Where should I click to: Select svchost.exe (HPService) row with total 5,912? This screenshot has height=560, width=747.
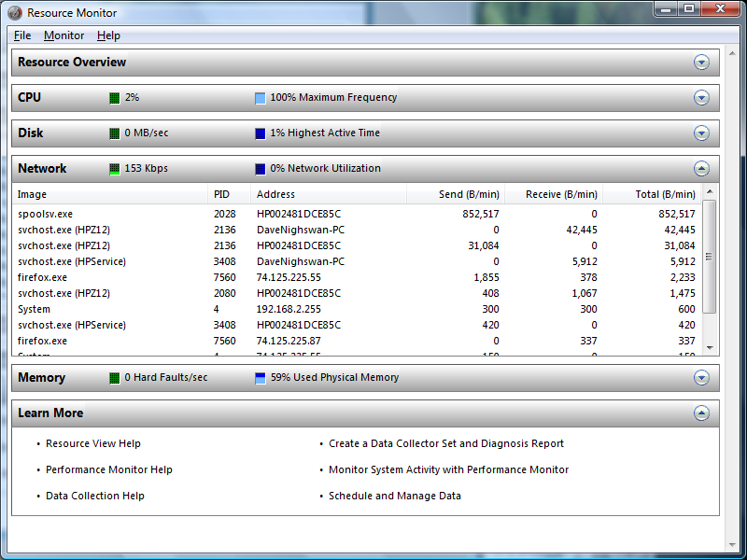click(x=357, y=261)
